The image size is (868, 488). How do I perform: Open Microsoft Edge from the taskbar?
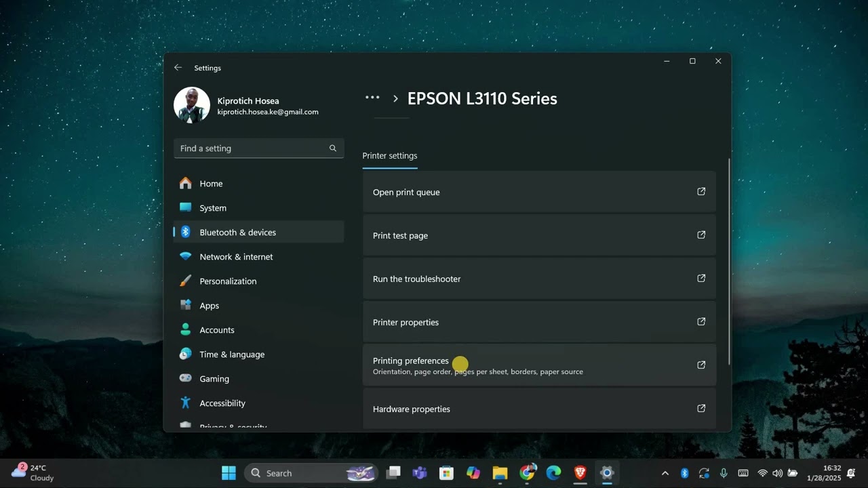(x=553, y=473)
